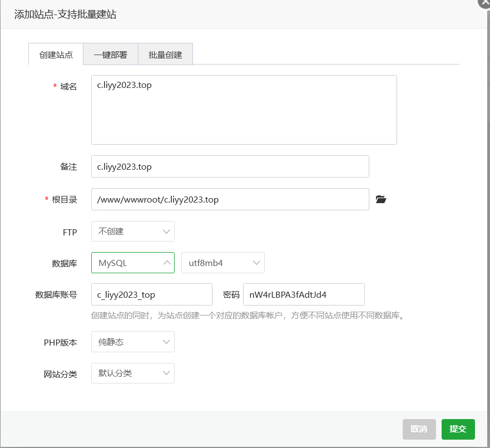The width and height of the screenshot is (490, 448).
Task: Click the 数据库 label
Action: pyautogui.click(x=65, y=264)
